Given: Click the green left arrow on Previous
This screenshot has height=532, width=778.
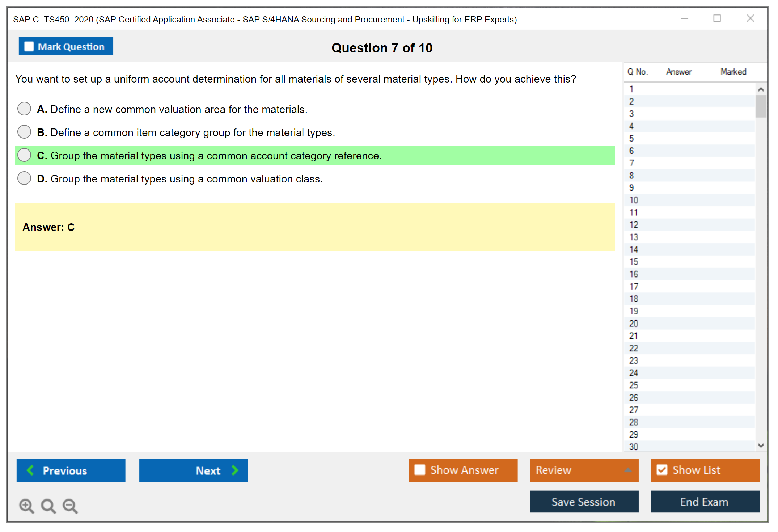Looking at the screenshot, I should [30, 470].
